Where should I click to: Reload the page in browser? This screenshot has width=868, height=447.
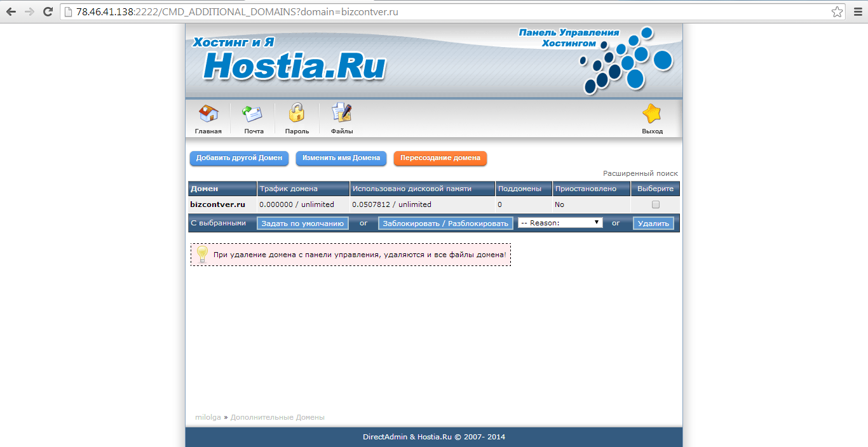[48, 11]
